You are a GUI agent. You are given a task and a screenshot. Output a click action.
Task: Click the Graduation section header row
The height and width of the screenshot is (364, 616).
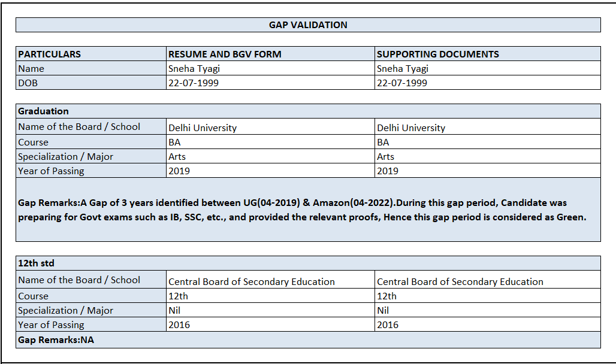pos(308,111)
